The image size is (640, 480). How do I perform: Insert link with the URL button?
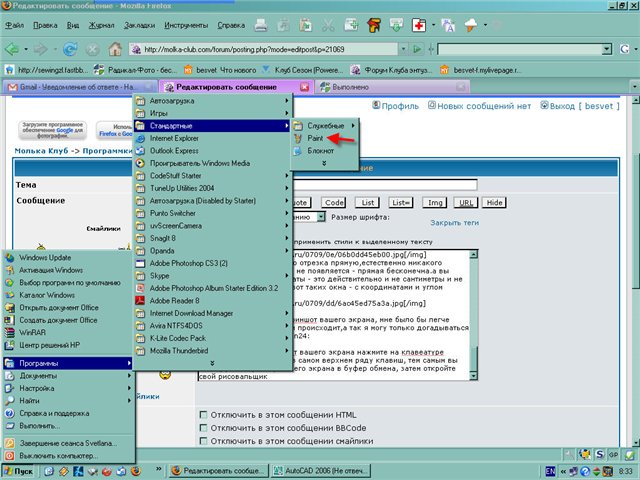(x=463, y=202)
